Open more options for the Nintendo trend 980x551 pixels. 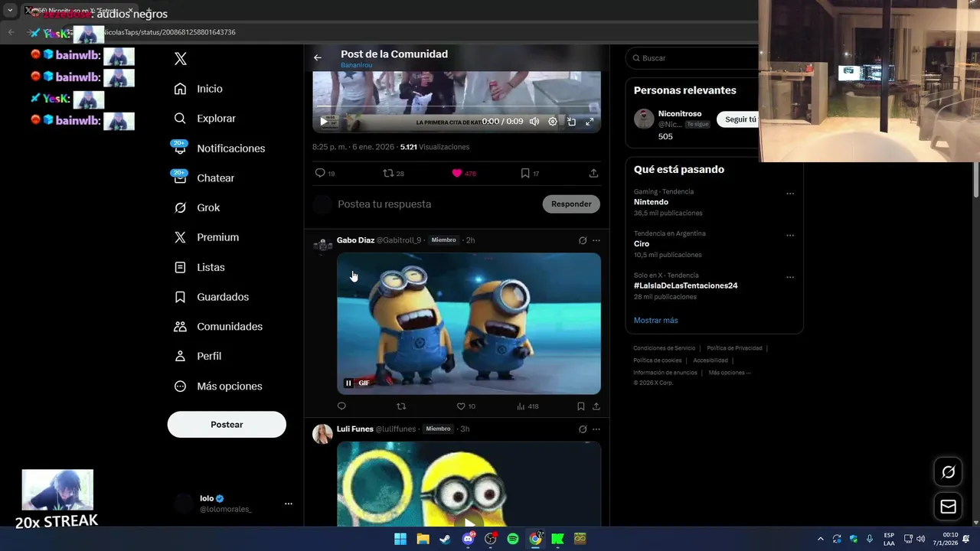(790, 194)
